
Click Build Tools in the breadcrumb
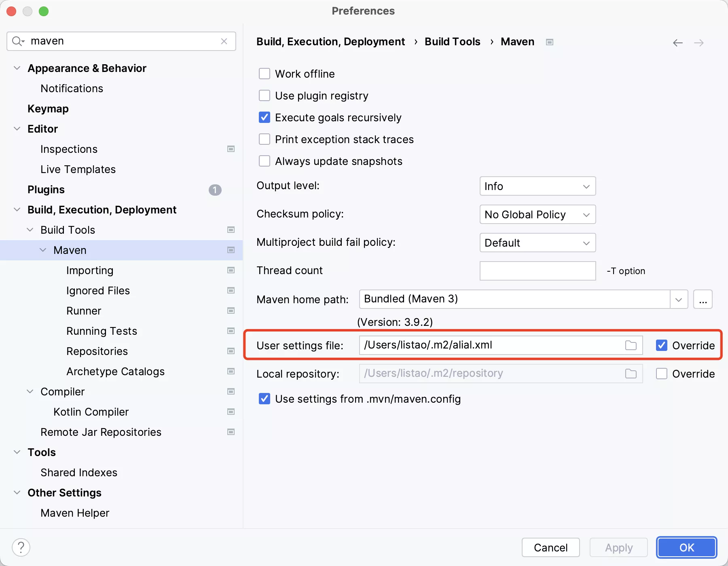452,42
